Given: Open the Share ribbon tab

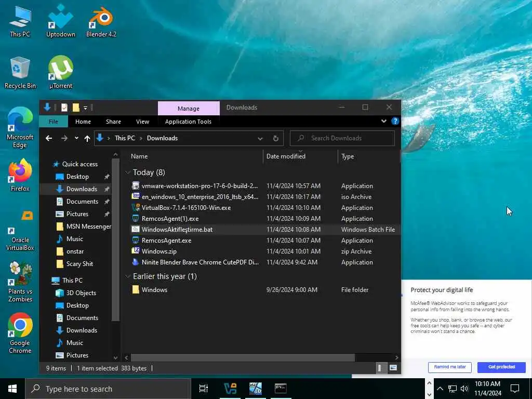Looking at the screenshot, I should pyautogui.click(x=113, y=122).
